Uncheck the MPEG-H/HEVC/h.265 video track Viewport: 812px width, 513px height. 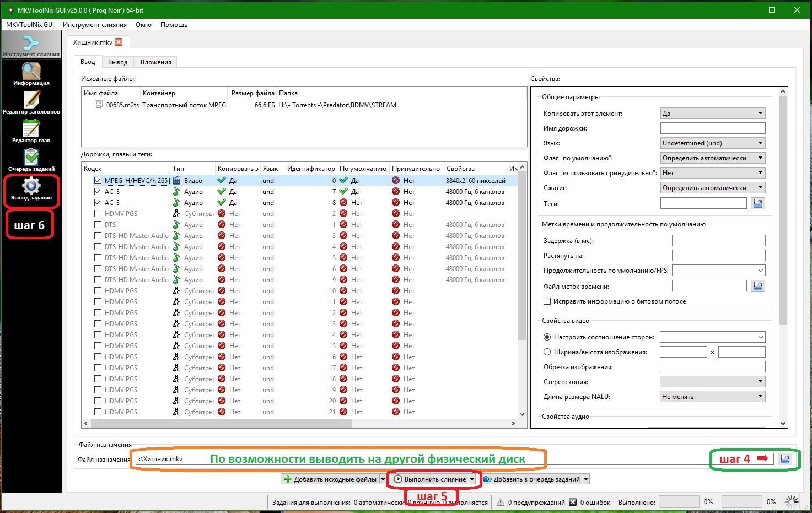(x=98, y=181)
